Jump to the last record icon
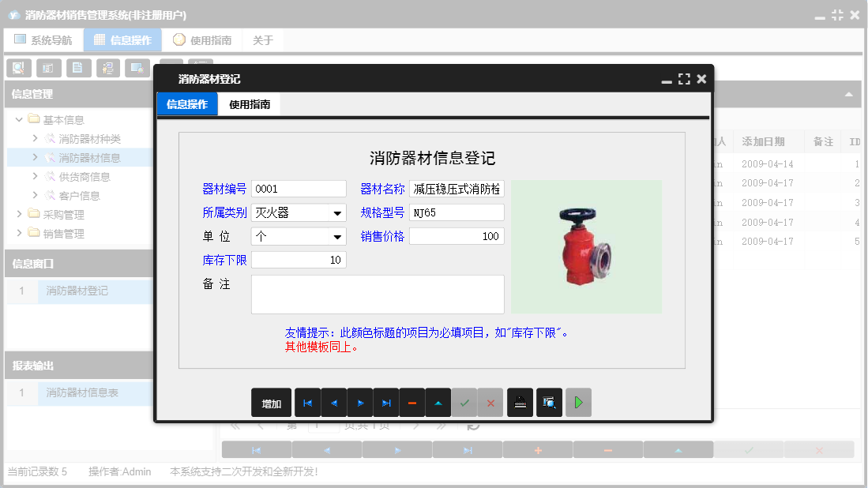 point(386,403)
